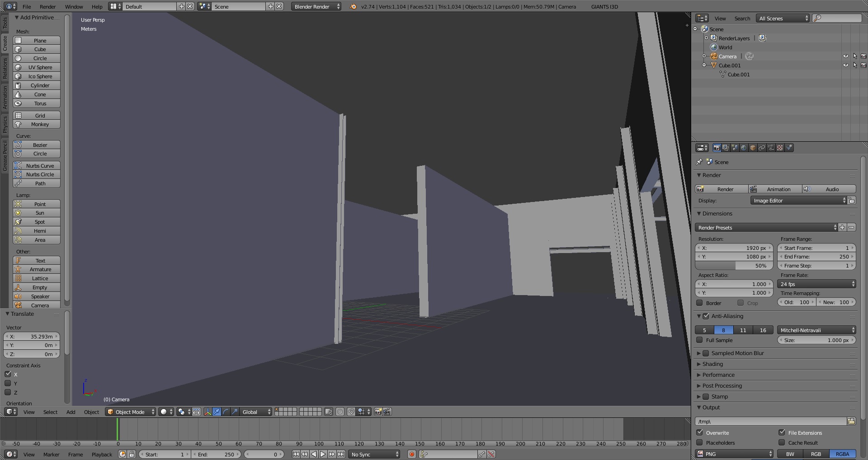Uncheck the Overwrite output option
Viewport: 868px width, 460px height.
[x=699, y=432]
